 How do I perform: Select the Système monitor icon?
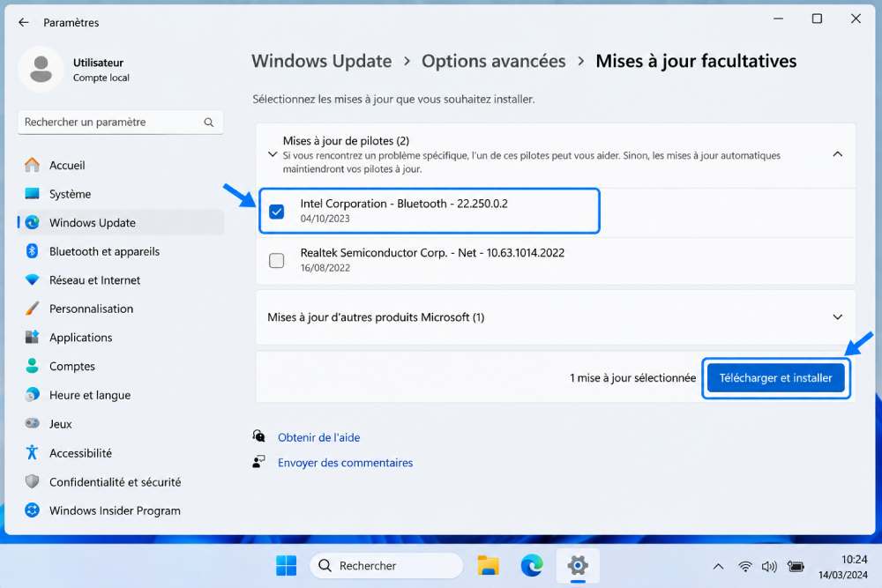(32, 193)
